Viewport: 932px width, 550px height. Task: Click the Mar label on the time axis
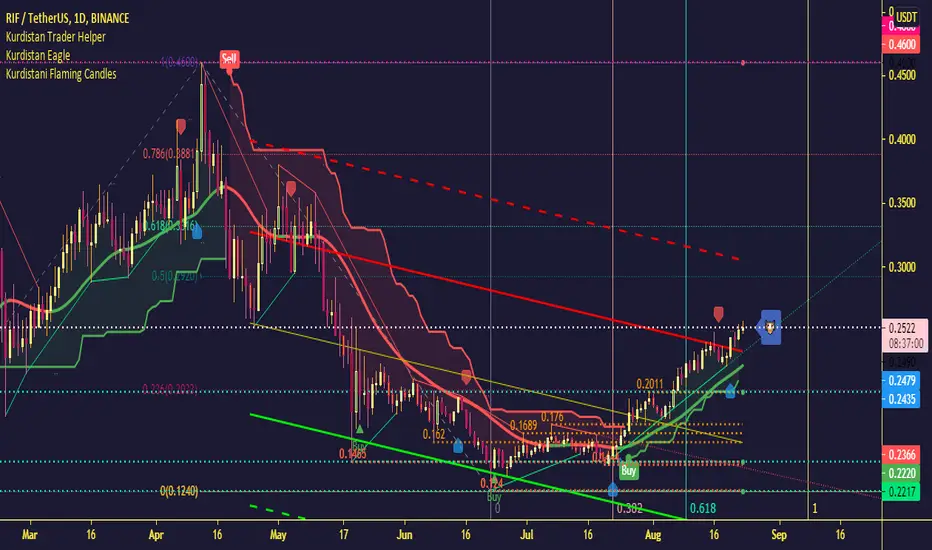pos(29,535)
